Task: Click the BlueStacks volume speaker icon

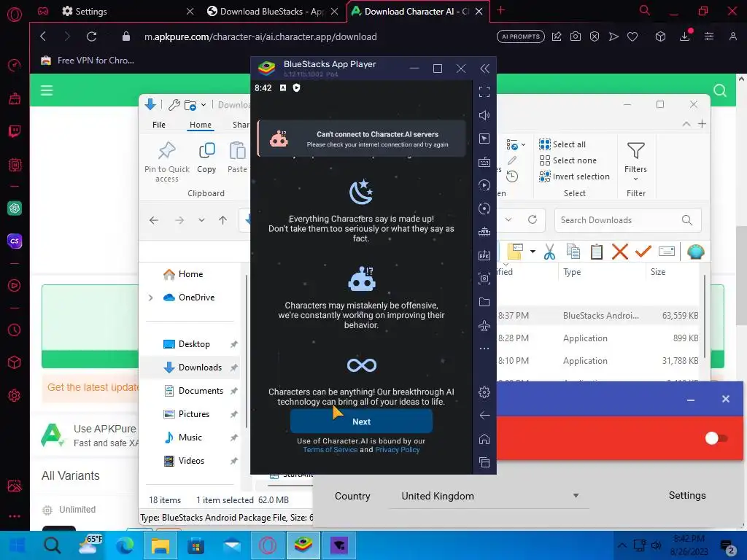Action: tap(484, 114)
